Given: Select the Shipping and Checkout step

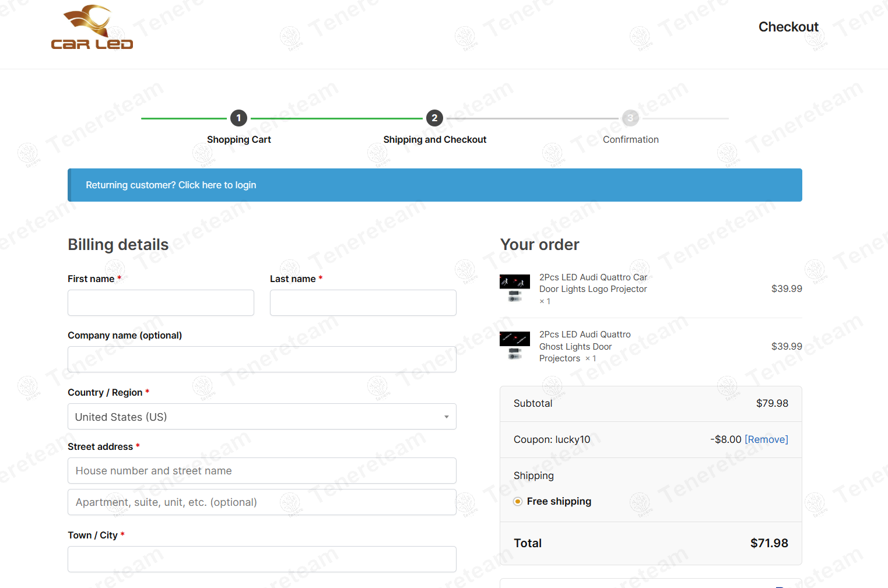Looking at the screenshot, I should tap(434, 140).
